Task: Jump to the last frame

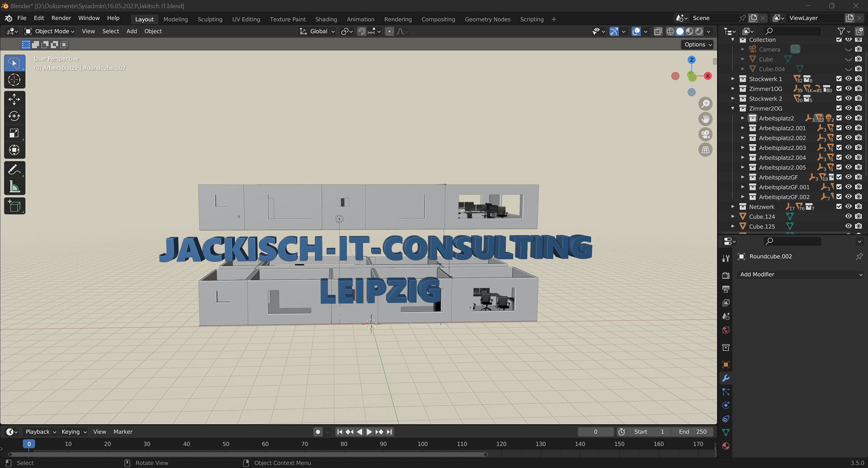Action: click(x=389, y=432)
